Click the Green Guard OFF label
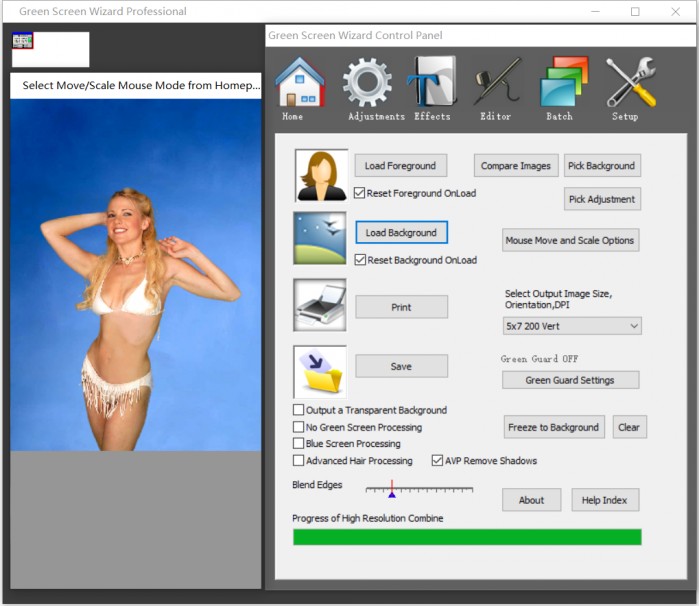Image resolution: width=699 pixels, height=606 pixels. coord(539,359)
